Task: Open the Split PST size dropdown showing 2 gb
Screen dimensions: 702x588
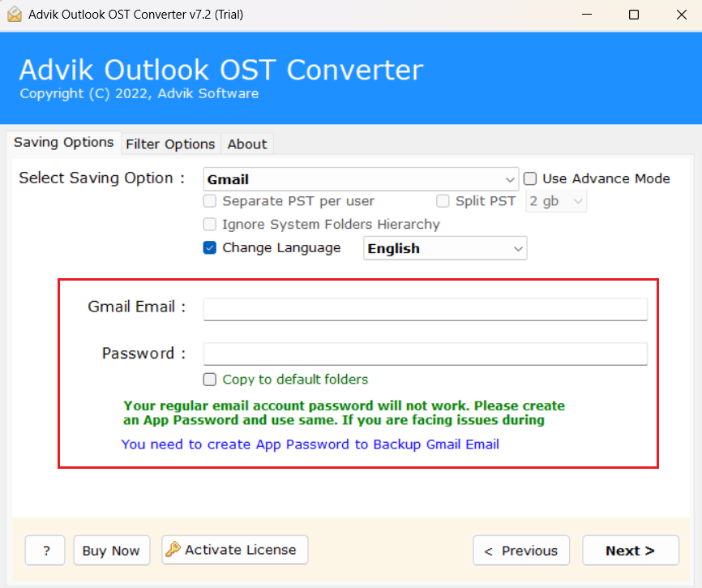Action: pyautogui.click(x=556, y=201)
